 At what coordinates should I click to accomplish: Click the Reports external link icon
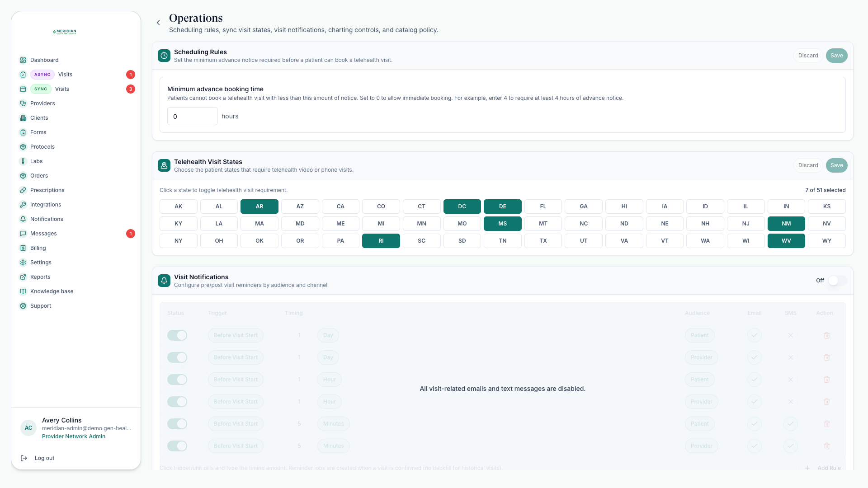click(23, 277)
